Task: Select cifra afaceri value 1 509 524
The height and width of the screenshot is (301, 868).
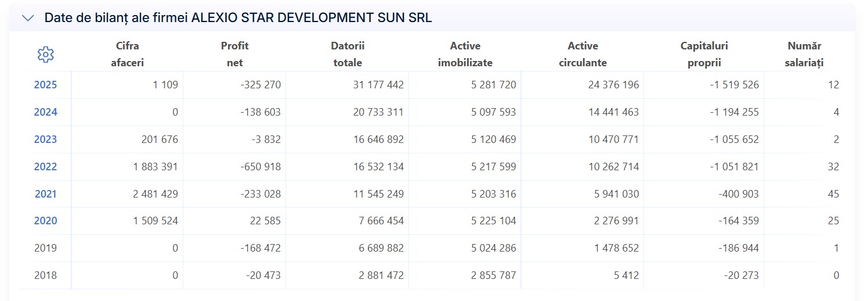Action: 155,221
